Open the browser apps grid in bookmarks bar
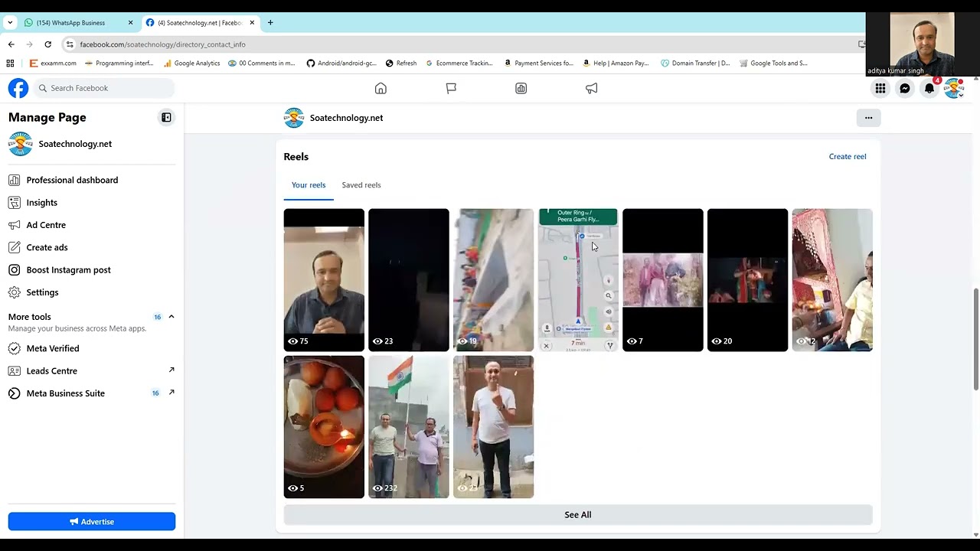This screenshot has width=980, height=551. tap(10, 64)
